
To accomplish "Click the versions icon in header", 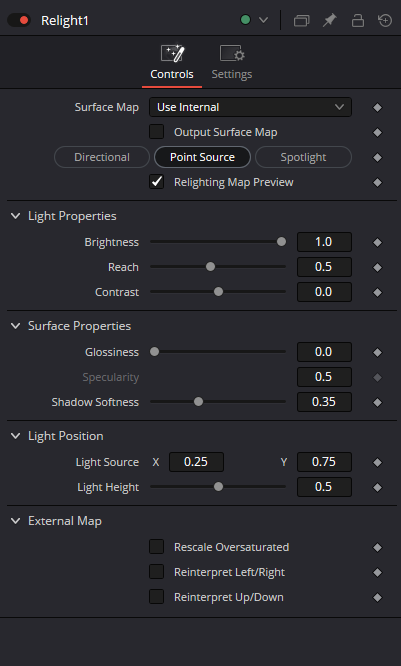I will coord(301,20).
